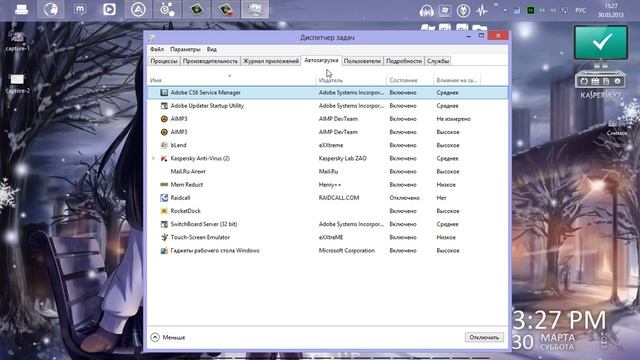
Task: Click the Гаджеты рабочего стола Windows icon
Action: [164, 251]
